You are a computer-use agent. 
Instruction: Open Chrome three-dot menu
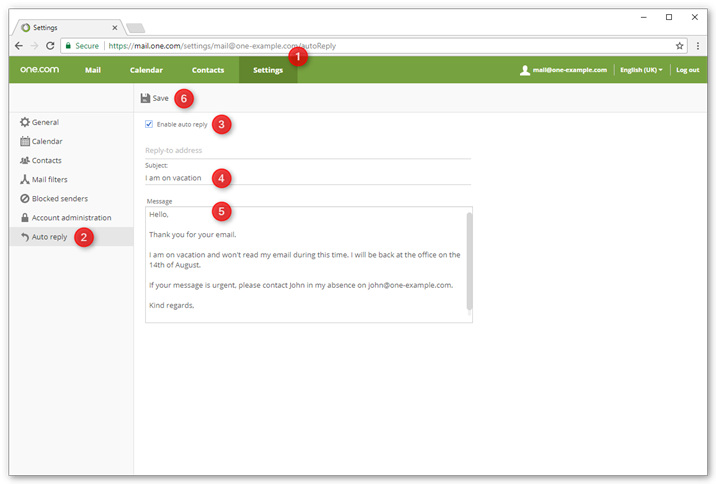pyautogui.click(x=698, y=46)
